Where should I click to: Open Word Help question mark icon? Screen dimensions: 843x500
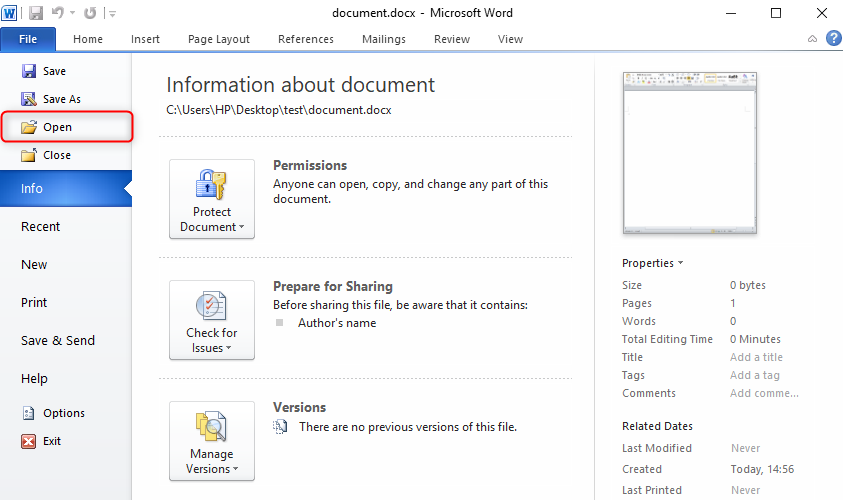click(x=832, y=39)
